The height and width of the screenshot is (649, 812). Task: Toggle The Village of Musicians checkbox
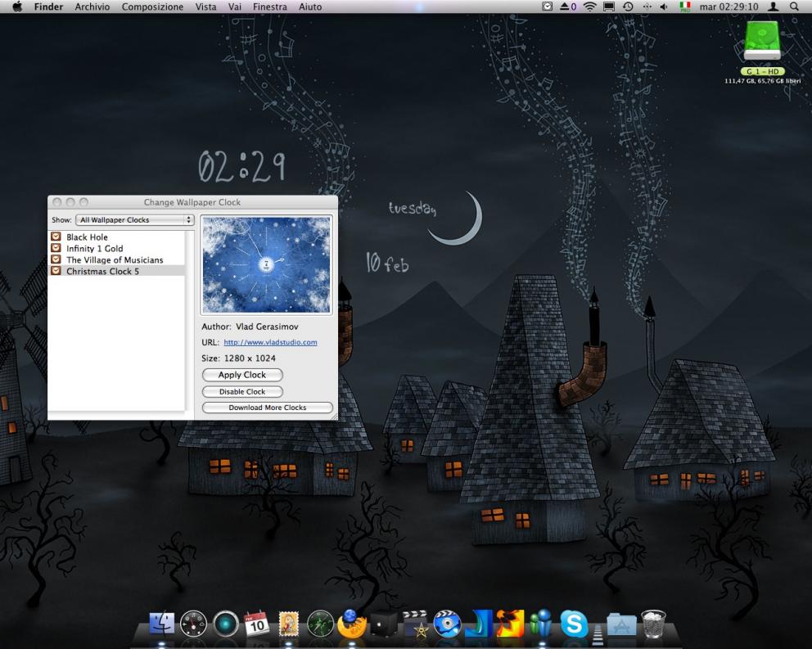56,259
